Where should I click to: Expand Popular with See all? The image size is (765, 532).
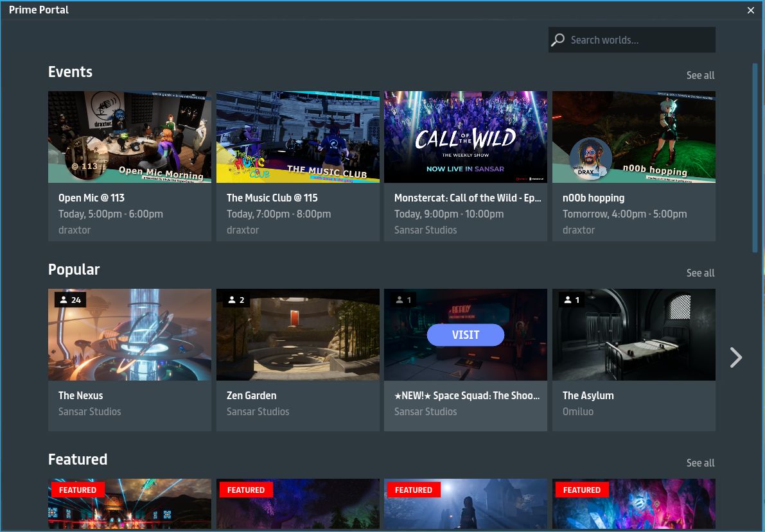point(700,273)
